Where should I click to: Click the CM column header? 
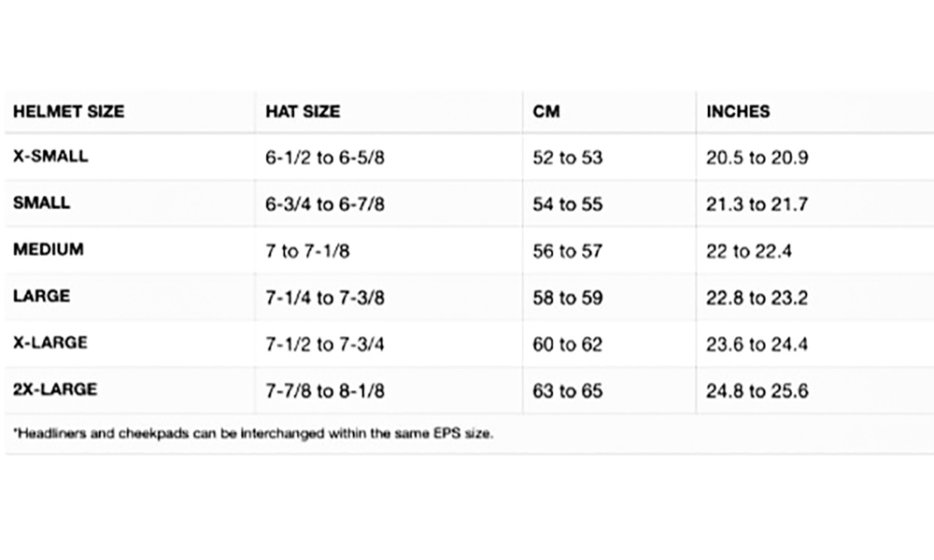tap(546, 111)
